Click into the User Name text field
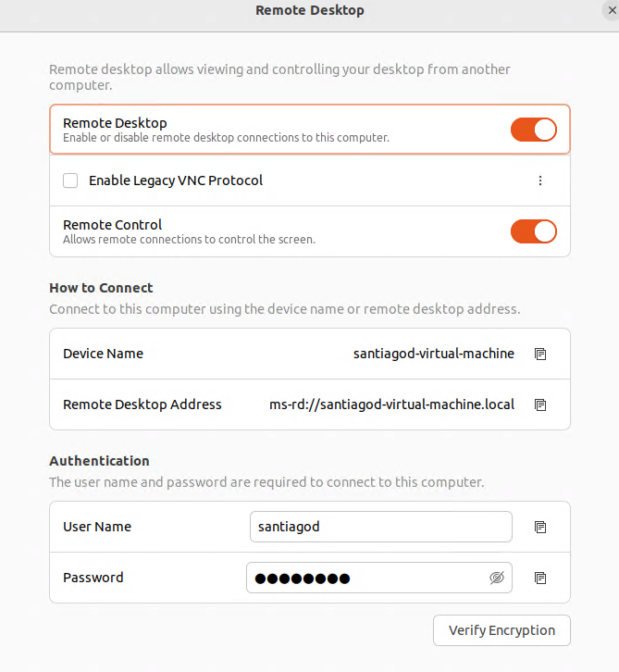619x672 pixels. pyautogui.click(x=380, y=527)
